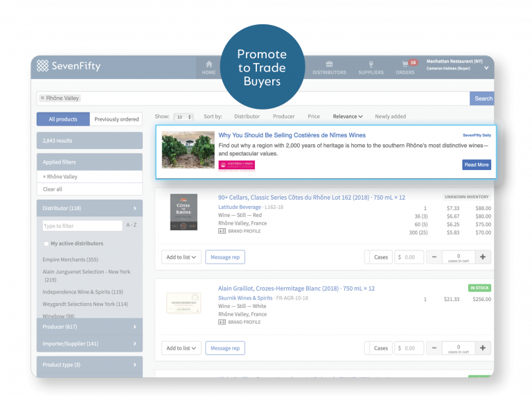Viewport: 532px width, 396px height.
Task: Open the Why You Should Be Selling article link
Action: tap(292, 135)
